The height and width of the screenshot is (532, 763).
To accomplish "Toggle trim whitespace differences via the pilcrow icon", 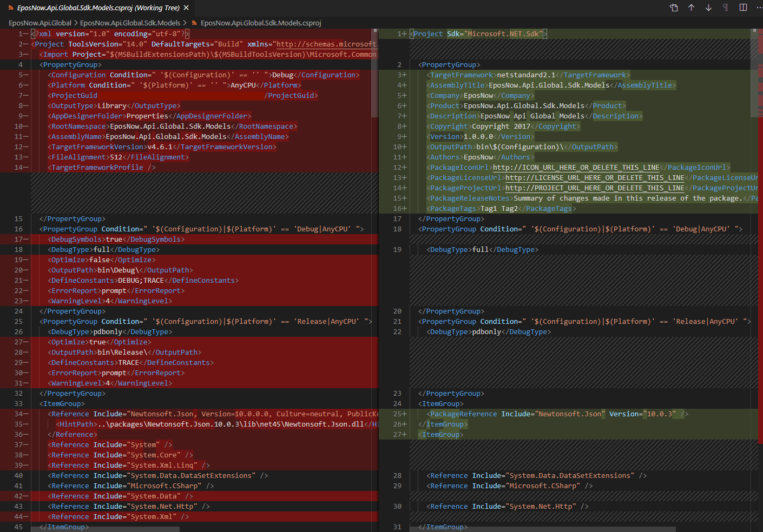I will coord(725,8).
